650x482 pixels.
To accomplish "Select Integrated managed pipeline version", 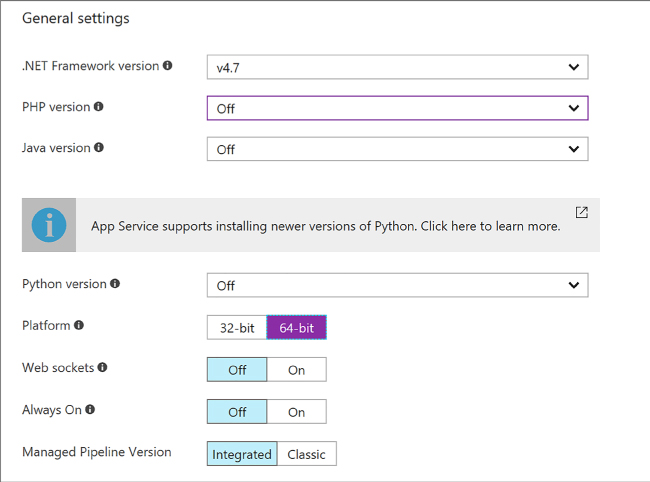I will pos(242,454).
